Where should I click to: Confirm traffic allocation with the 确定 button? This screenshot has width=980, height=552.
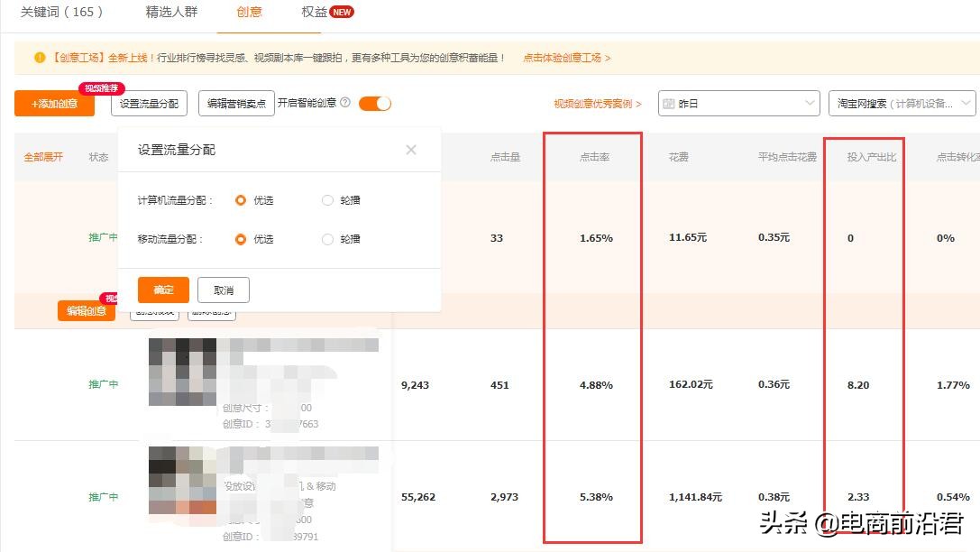162,290
